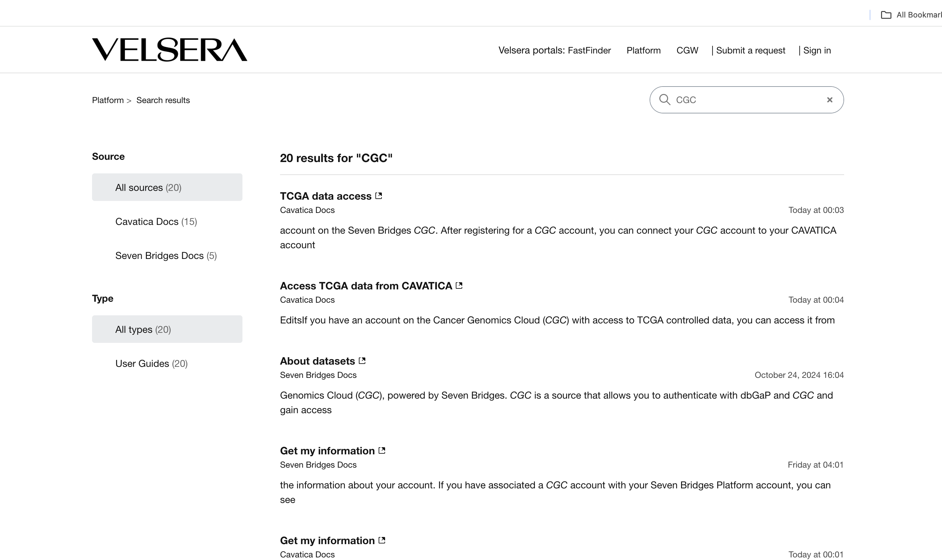Click the Type heading
Image resolution: width=942 pixels, height=560 pixels.
(x=103, y=298)
